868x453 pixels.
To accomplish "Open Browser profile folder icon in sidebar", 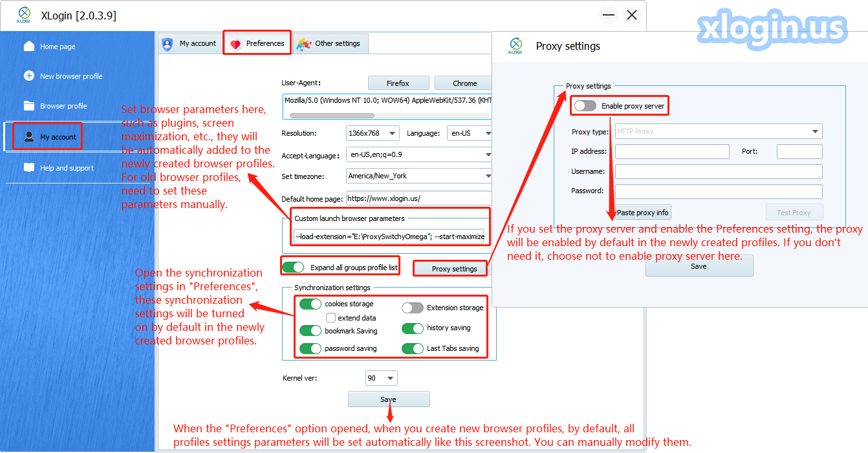I will [29, 105].
